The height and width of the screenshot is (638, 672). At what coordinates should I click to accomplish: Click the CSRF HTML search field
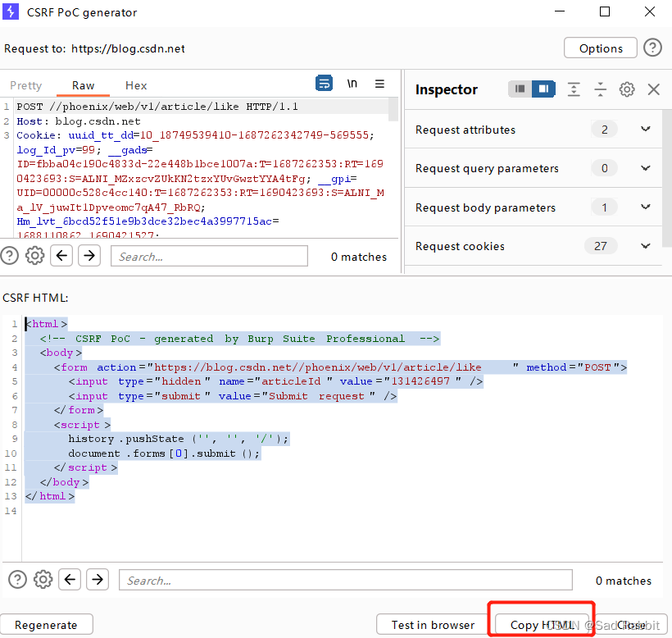[346, 580]
